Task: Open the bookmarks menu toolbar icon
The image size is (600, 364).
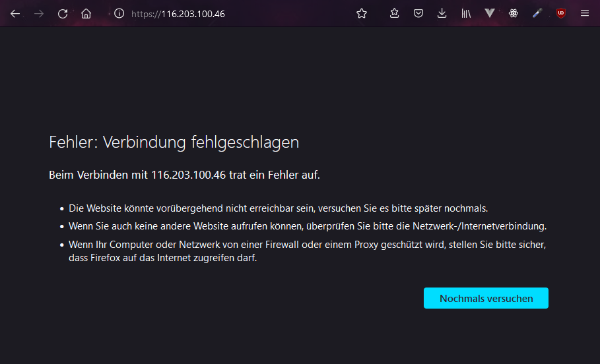Action: point(395,13)
